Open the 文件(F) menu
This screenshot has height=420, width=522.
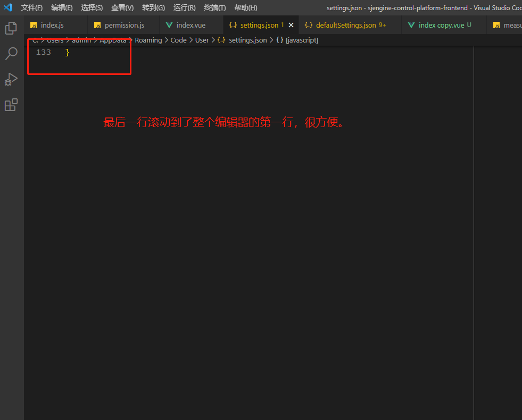point(31,7)
